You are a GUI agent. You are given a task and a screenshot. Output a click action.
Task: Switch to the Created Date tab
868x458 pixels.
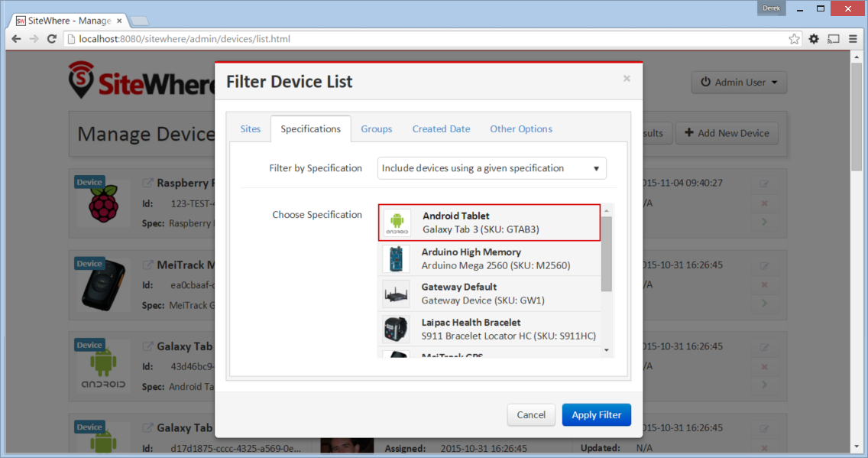441,129
